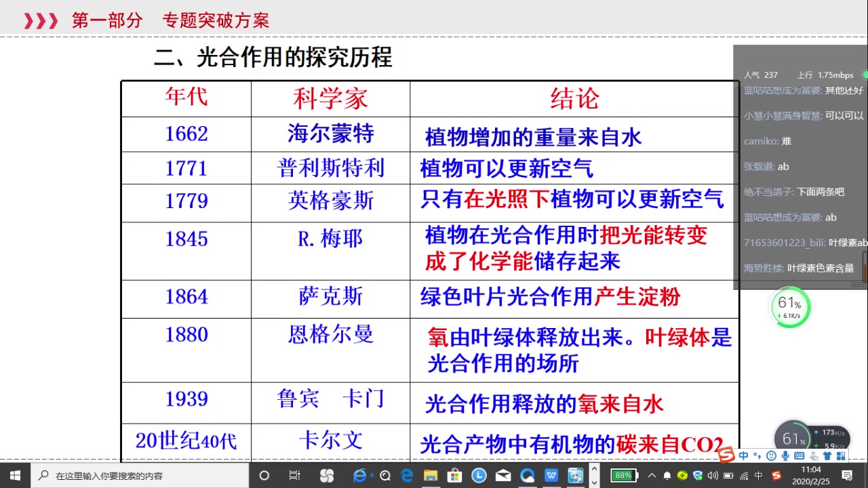868x488 pixels.
Task: Click the 88% battery indicator on taskbar
Action: 625,475
